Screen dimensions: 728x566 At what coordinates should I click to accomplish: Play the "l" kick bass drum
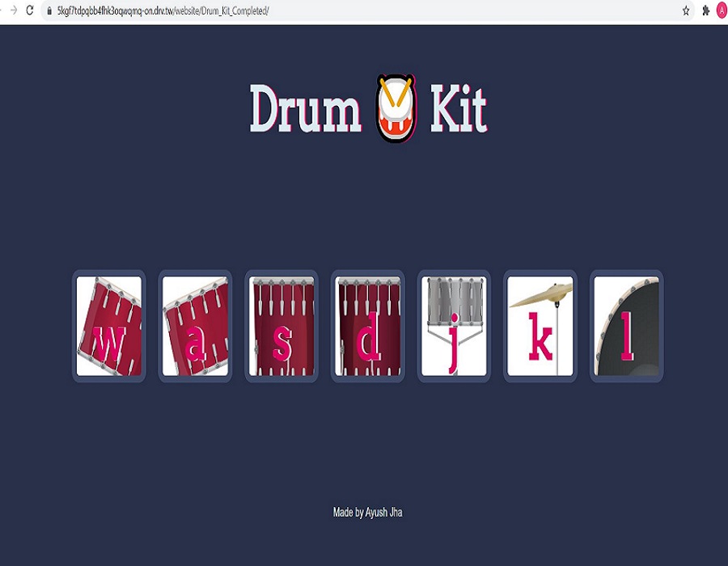click(x=626, y=326)
